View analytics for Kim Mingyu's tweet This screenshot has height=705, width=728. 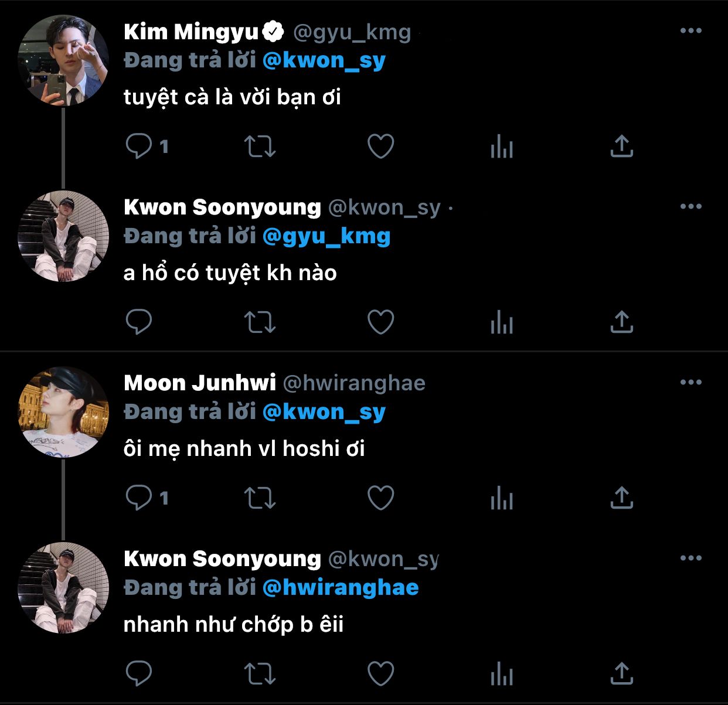(502, 146)
